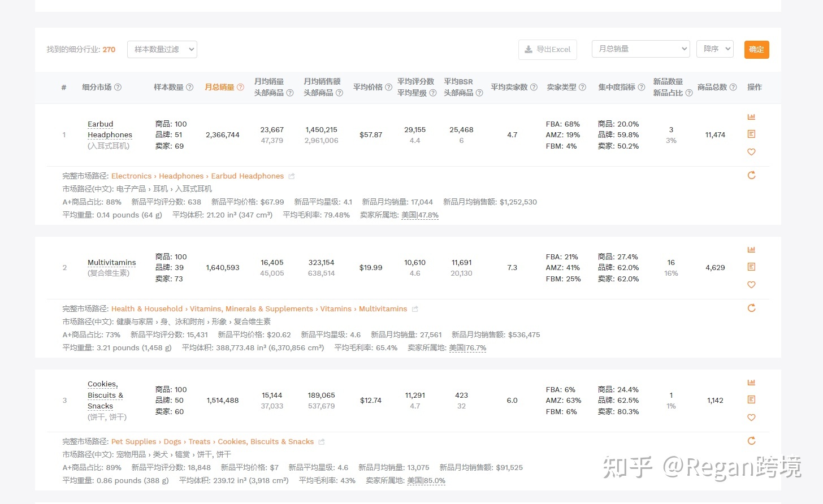This screenshot has width=823, height=504.
Task: Favorite the Earbud Headphones market with heart
Action: 751,152
